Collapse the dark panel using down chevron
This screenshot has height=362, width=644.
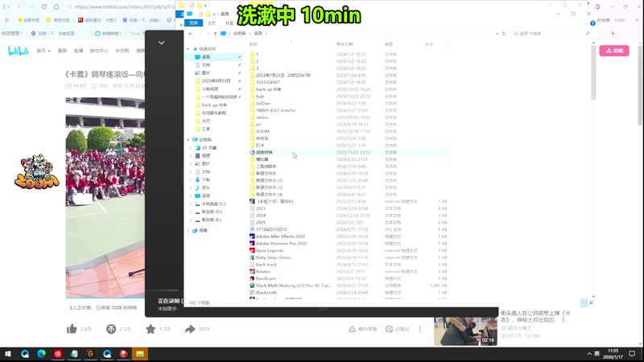tap(162, 43)
